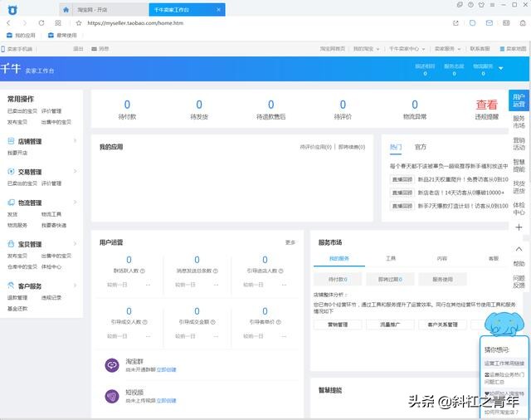Click the 物流管理 truck icon
Screen dimensions: 531x420
[11, 203]
